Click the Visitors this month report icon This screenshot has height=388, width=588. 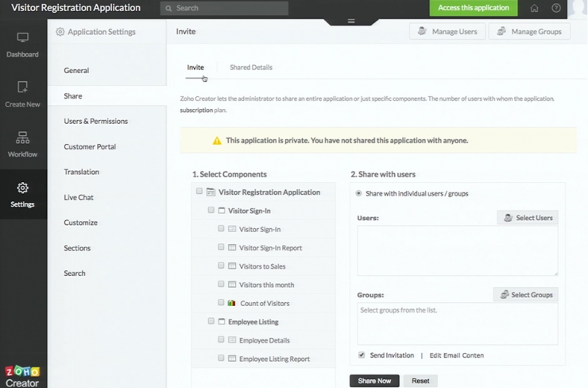click(x=232, y=285)
